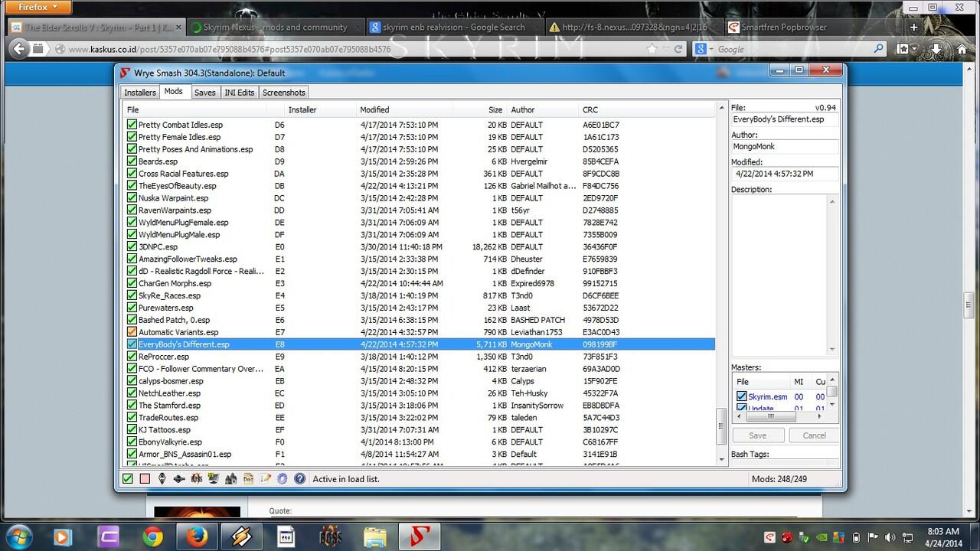The width and height of the screenshot is (980, 551).
Task: Toggle the Automatic Variants.esp checkbox
Action: pyautogui.click(x=132, y=332)
